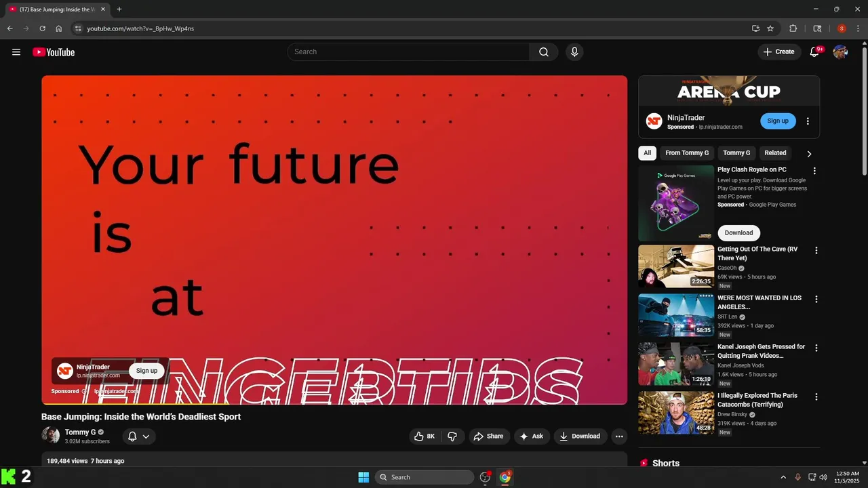Image resolution: width=868 pixels, height=488 pixels.
Task: Download the video
Action: tap(580, 436)
